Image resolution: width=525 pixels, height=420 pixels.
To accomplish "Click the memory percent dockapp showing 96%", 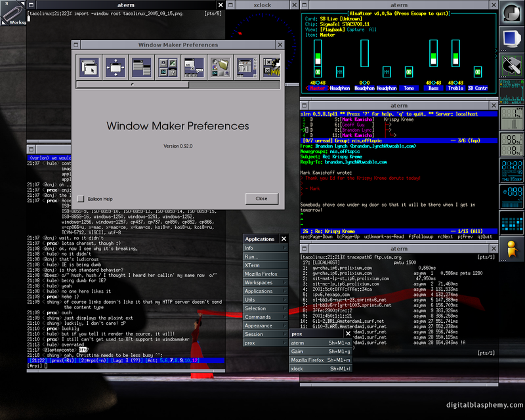I will pos(512,144).
